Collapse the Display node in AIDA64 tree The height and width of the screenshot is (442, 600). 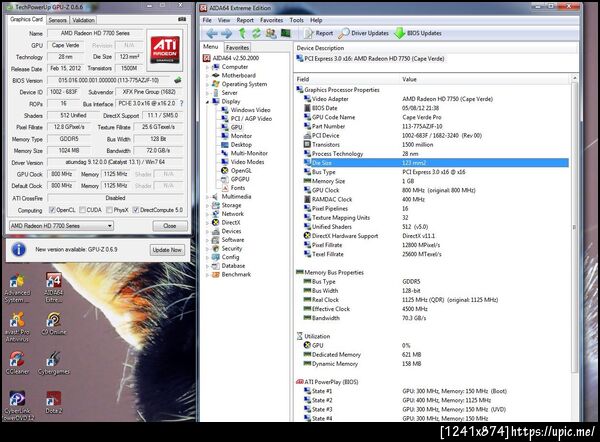(208, 102)
